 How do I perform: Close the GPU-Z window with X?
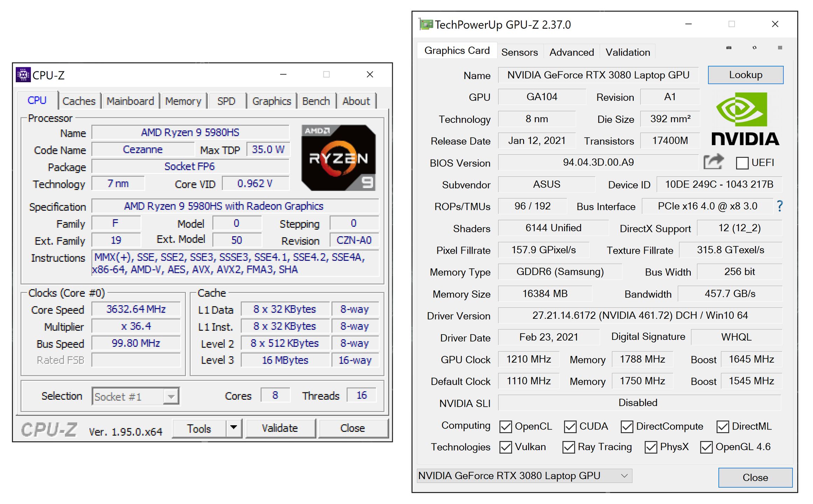[775, 24]
